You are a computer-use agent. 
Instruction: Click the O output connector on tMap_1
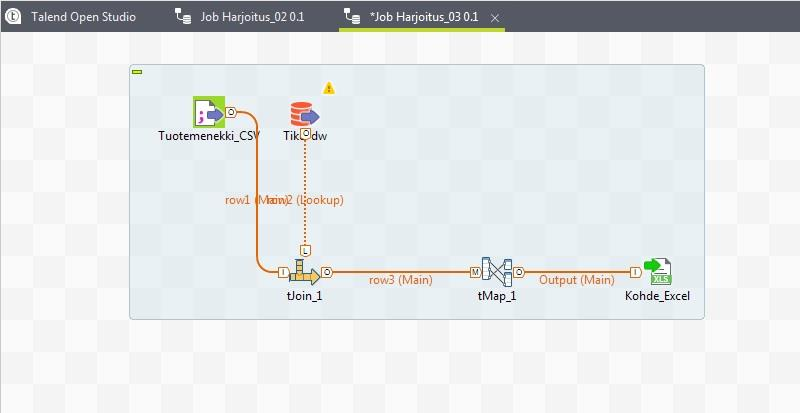pos(518,273)
